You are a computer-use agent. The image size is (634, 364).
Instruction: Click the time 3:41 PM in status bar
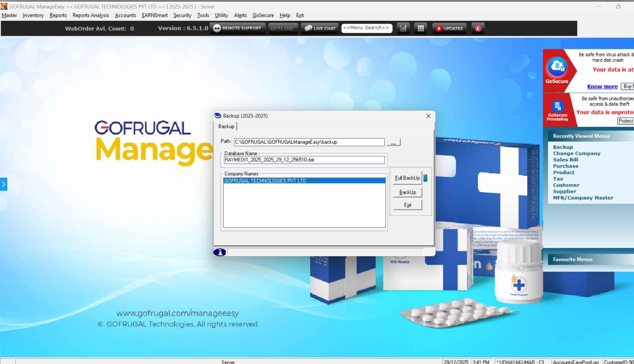[481, 362]
